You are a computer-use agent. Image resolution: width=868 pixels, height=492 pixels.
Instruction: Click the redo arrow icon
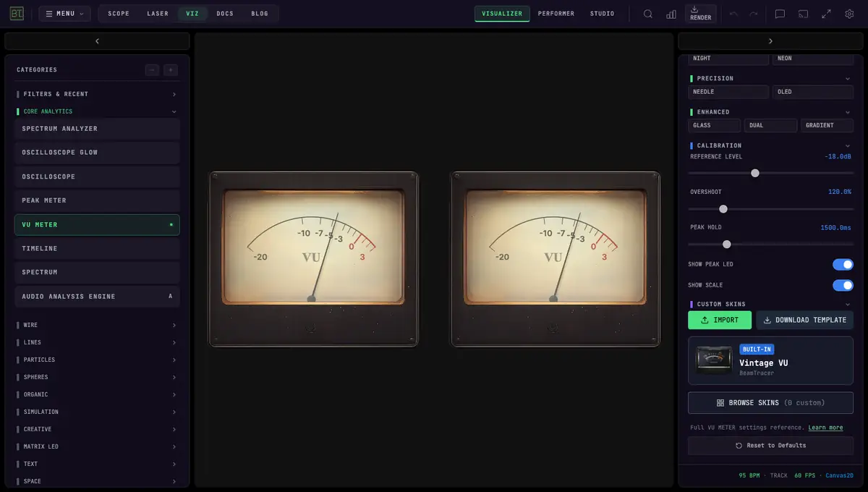point(754,14)
